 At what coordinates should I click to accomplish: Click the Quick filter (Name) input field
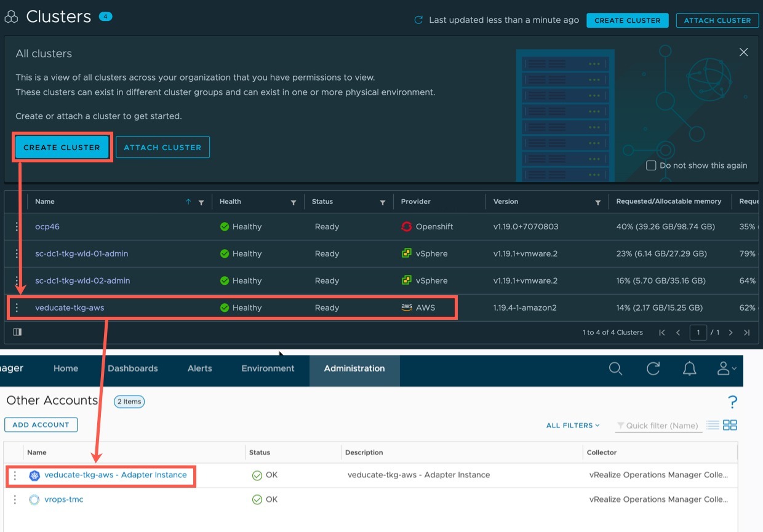pos(659,426)
